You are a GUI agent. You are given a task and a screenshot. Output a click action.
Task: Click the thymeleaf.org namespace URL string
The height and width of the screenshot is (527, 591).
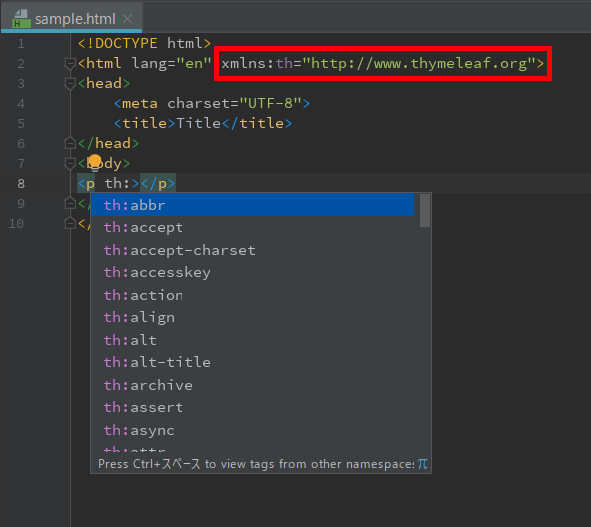pos(419,63)
